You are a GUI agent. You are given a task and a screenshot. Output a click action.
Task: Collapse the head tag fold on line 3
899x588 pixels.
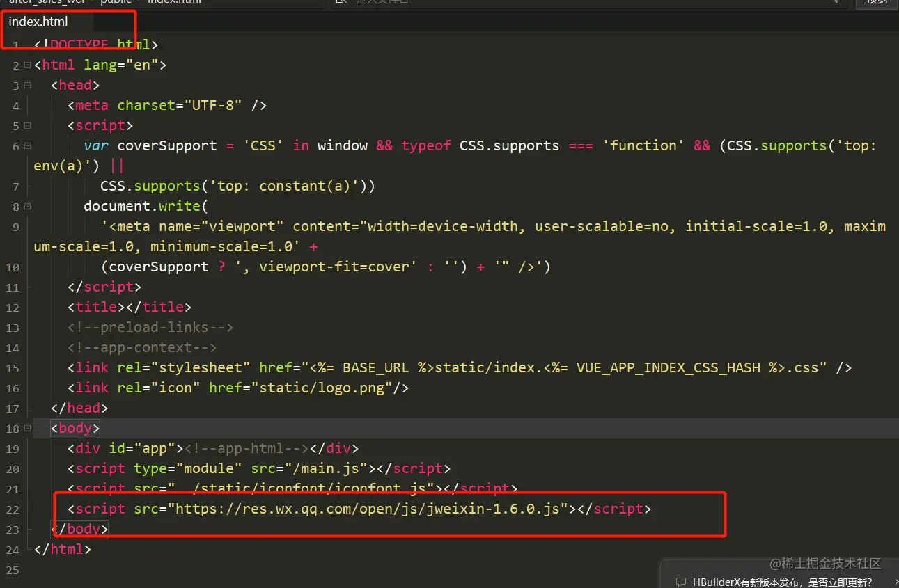point(27,86)
